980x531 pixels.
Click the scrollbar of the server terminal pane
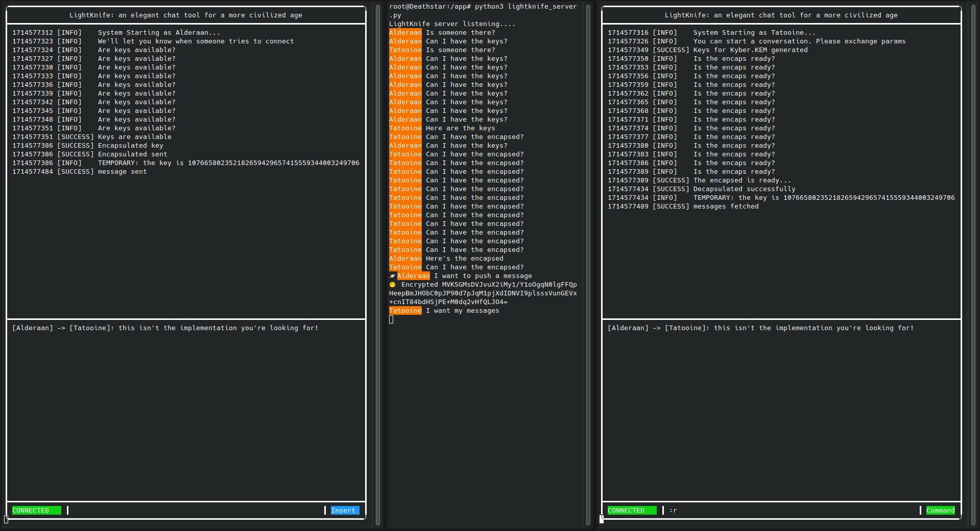pyautogui.click(x=588, y=265)
